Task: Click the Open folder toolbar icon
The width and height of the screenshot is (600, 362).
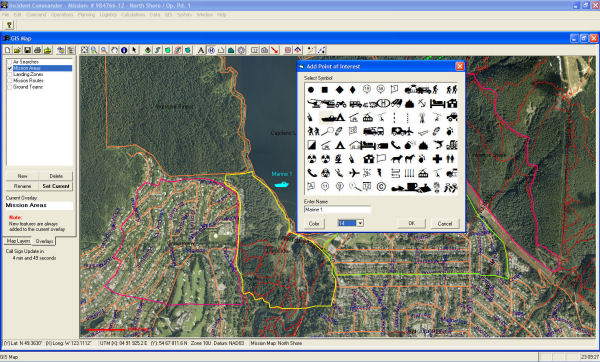Action: (17, 50)
